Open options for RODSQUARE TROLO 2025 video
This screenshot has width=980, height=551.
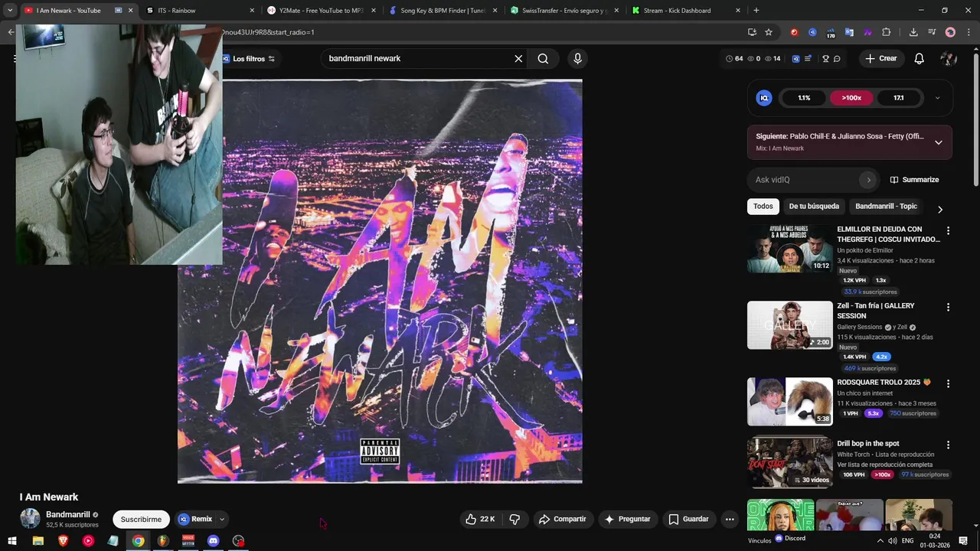[x=948, y=383]
